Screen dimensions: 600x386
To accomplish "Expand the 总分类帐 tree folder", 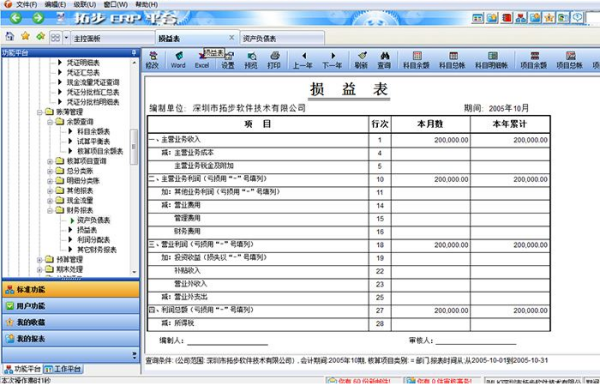I will (50, 171).
